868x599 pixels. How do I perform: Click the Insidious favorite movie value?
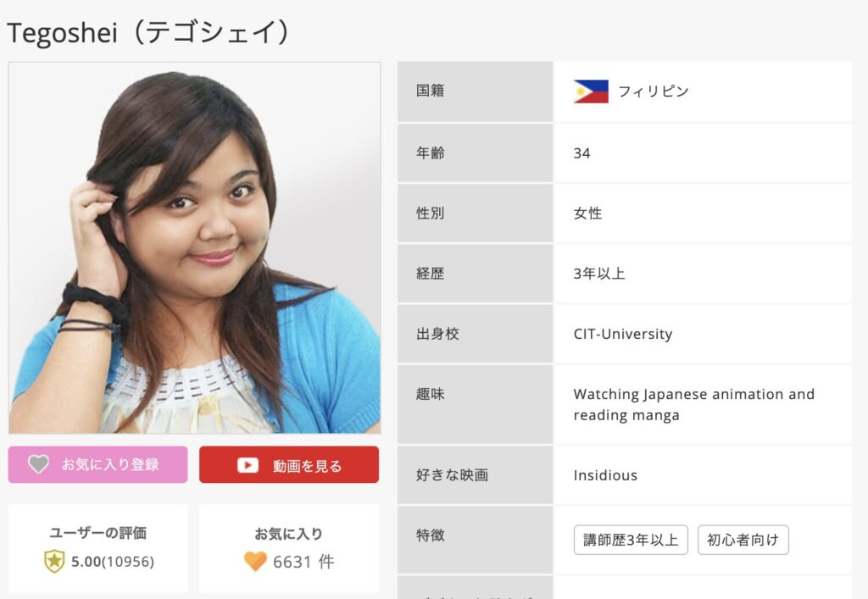(x=605, y=475)
